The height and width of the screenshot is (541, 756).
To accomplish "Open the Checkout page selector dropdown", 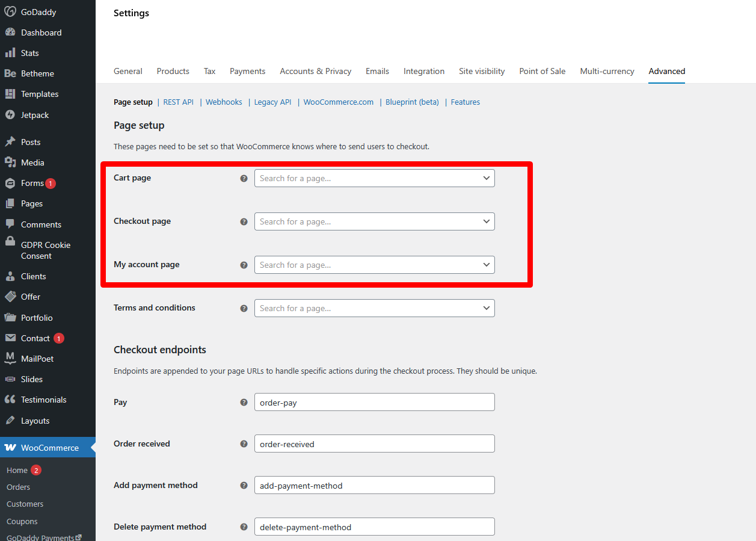I will click(374, 222).
